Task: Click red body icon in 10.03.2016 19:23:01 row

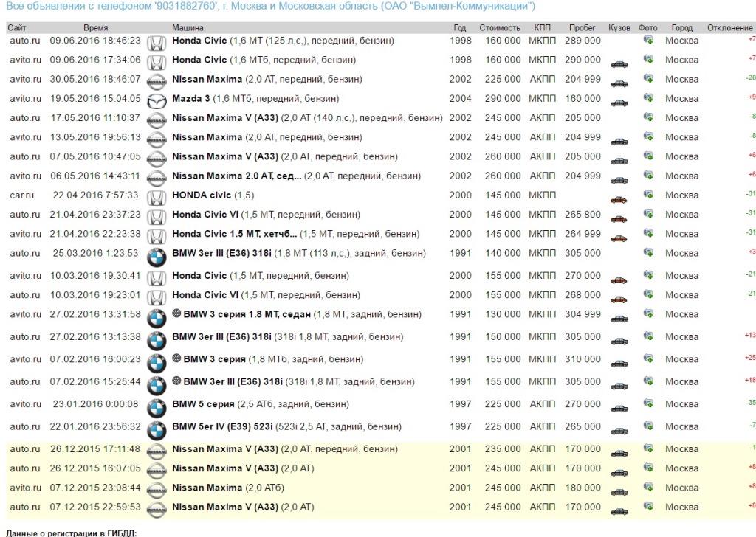Action: point(619,299)
